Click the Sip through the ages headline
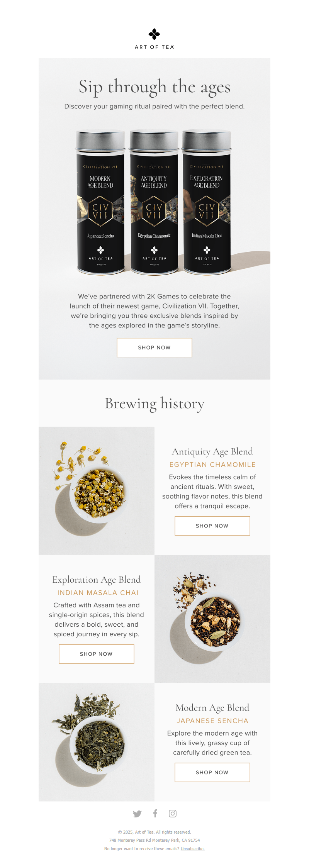Image resolution: width=309 pixels, height=868 pixels. (154, 87)
